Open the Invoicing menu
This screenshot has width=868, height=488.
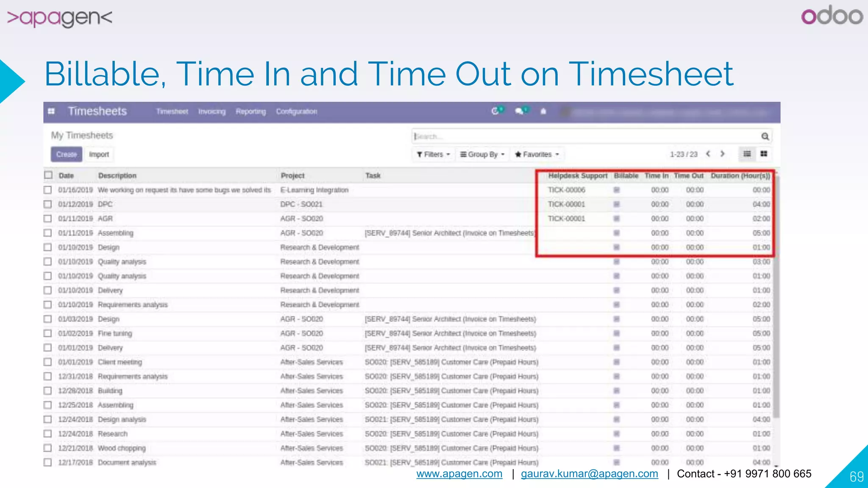pos(212,111)
